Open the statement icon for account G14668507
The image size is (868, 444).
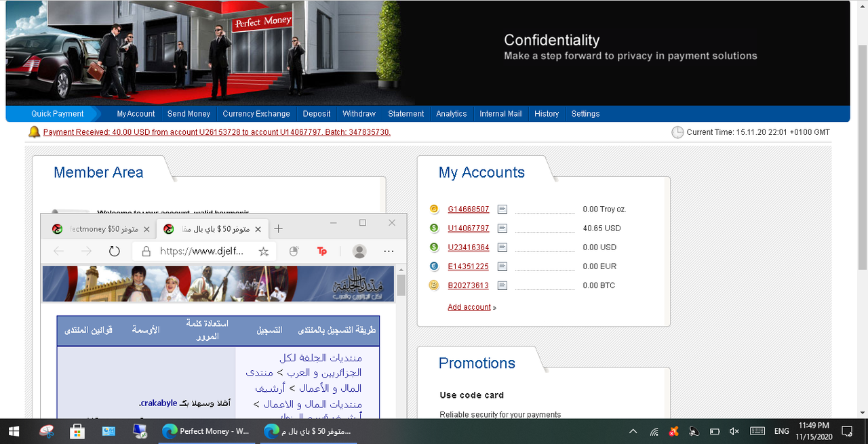502,209
